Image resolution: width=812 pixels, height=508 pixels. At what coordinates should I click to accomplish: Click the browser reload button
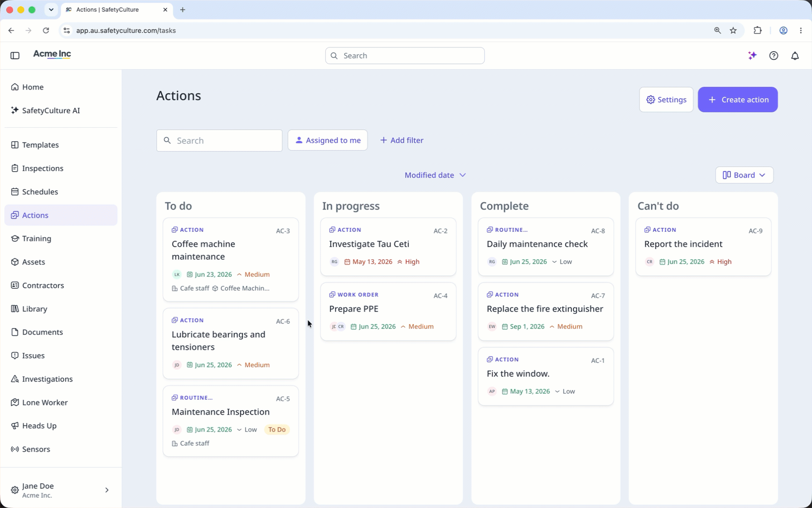pos(46,30)
